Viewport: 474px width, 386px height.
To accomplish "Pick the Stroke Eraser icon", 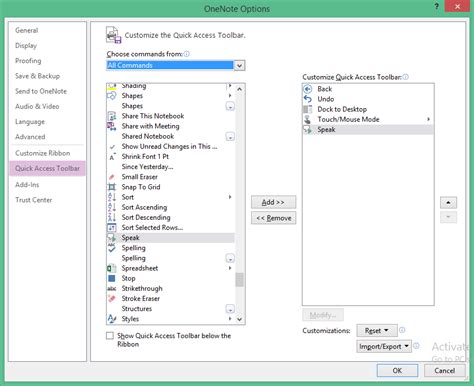I will click(112, 298).
